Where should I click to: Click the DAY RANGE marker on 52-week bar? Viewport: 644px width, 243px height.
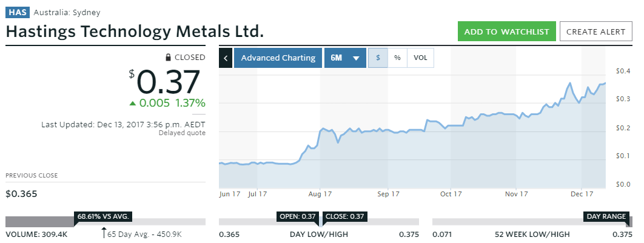pyautogui.click(x=606, y=216)
